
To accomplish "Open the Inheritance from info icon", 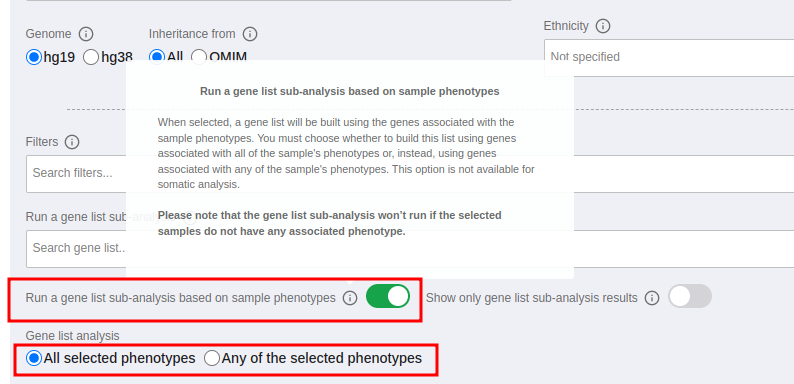I will (x=250, y=34).
